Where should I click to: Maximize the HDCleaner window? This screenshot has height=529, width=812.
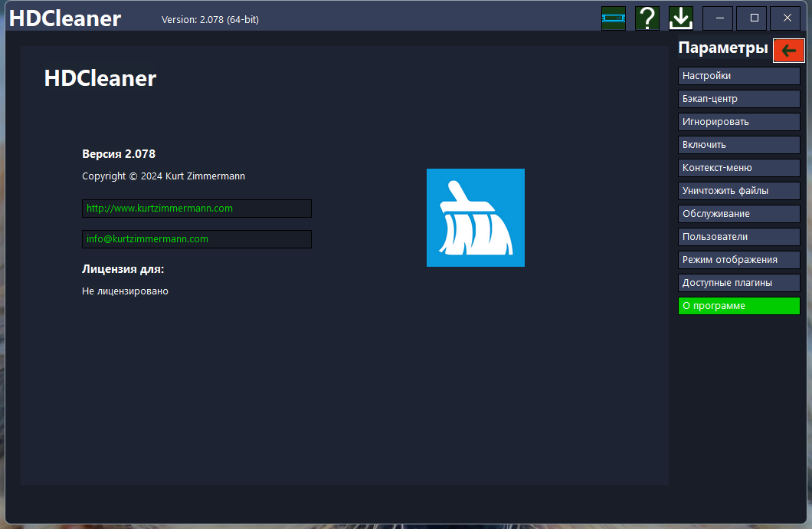coord(754,18)
